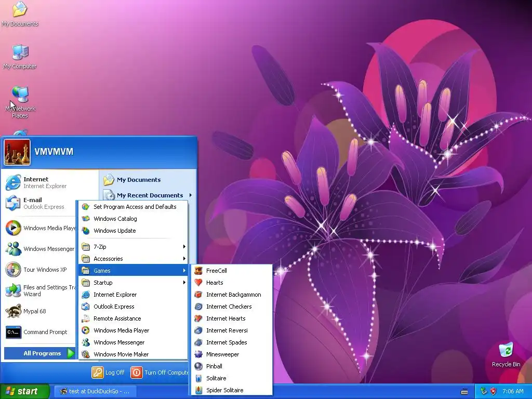Click the Log Off button

108,372
